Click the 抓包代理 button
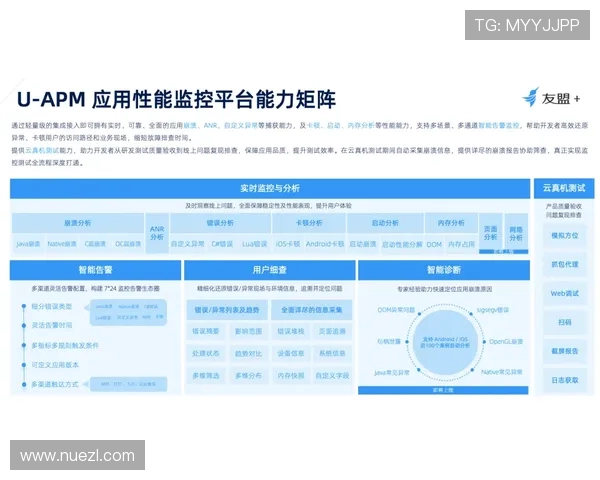 (x=565, y=264)
